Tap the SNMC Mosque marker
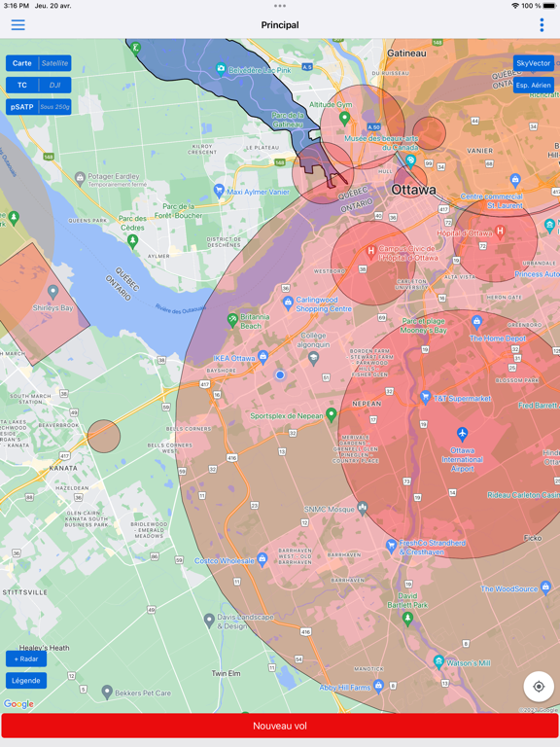This screenshot has height=747, width=560. click(363, 509)
